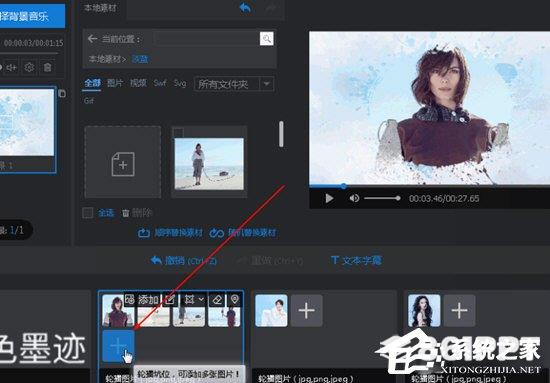Viewport: 550px width, 383px height.
Task: Adjust the player volume slider
Action: [x=382, y=199]
